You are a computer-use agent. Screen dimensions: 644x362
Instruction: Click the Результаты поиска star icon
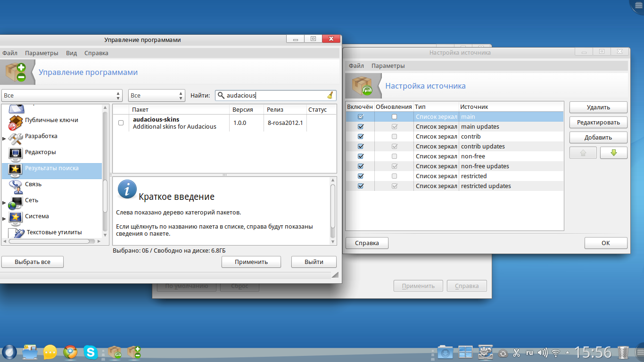point(16,170)
